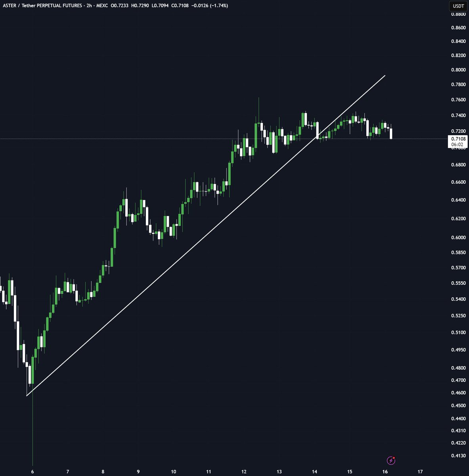Viewport: 469px width, 476px height.
Task: Click the 0.8200 price axis label
Action: [458, 56]
